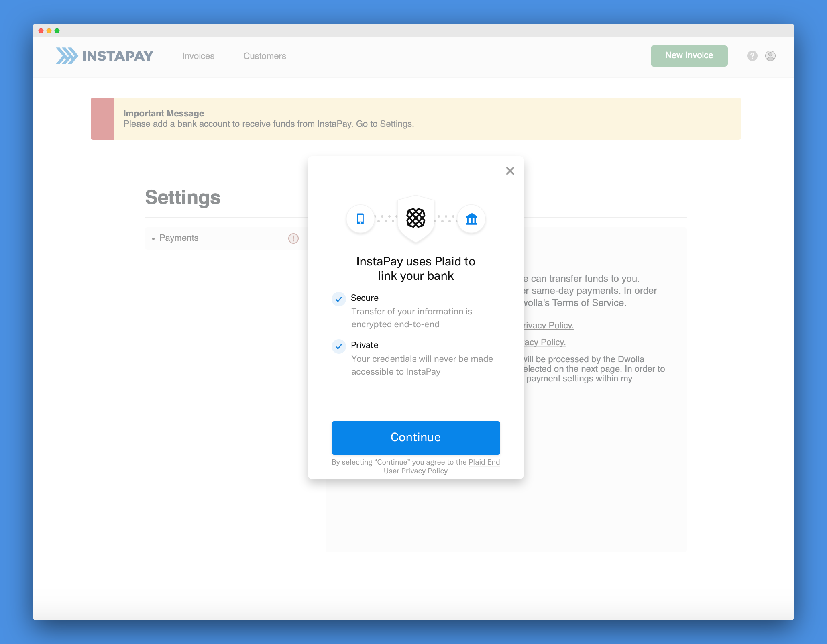Click the InstaPay logo
The image size is (827, 644).
click(105, 56)
